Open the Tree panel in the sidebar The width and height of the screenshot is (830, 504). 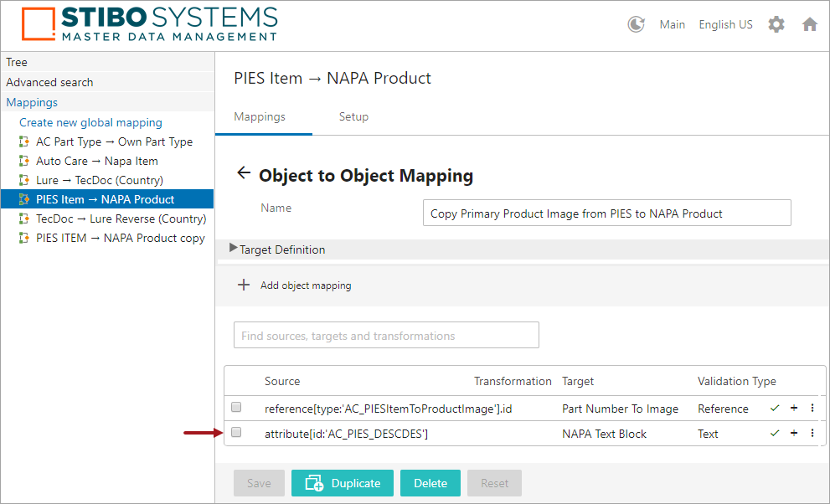107,62
